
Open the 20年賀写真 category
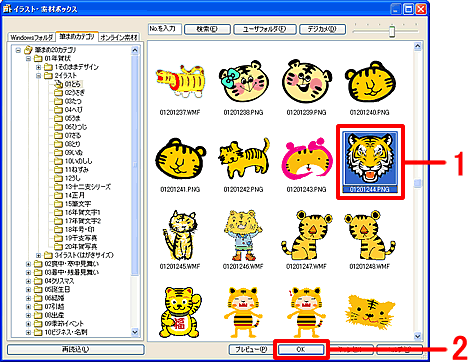coord(81,247)
